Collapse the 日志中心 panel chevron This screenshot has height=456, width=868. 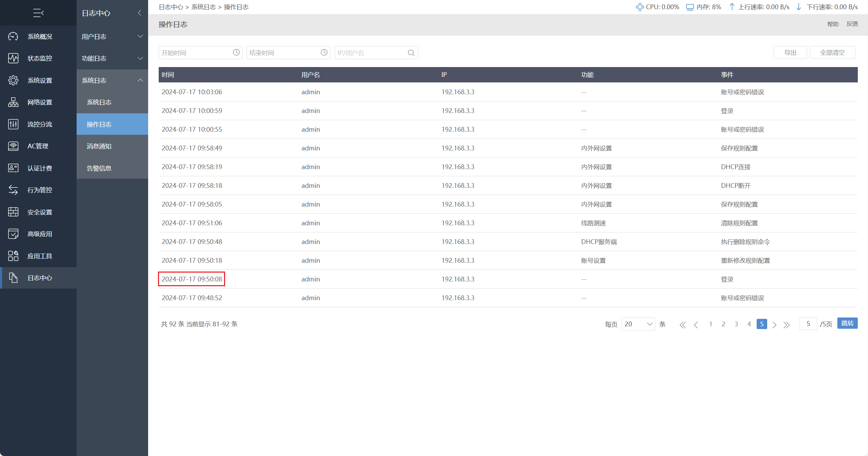[139, 13]
